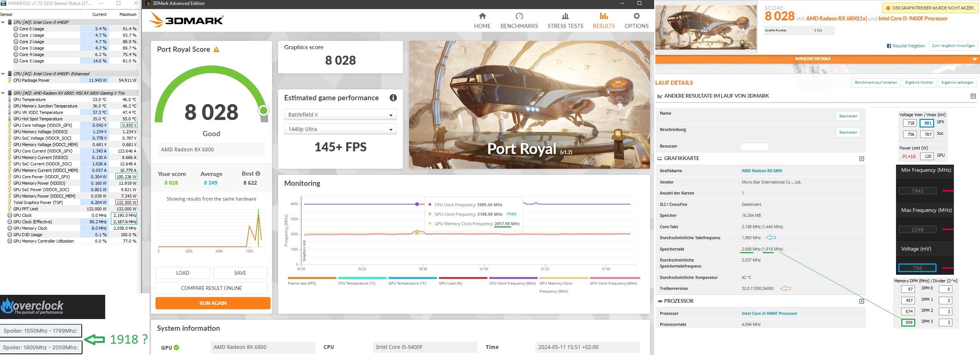Toggle the CPU Temperature legend item
980x355 pixels.
[x=362, y=281]
